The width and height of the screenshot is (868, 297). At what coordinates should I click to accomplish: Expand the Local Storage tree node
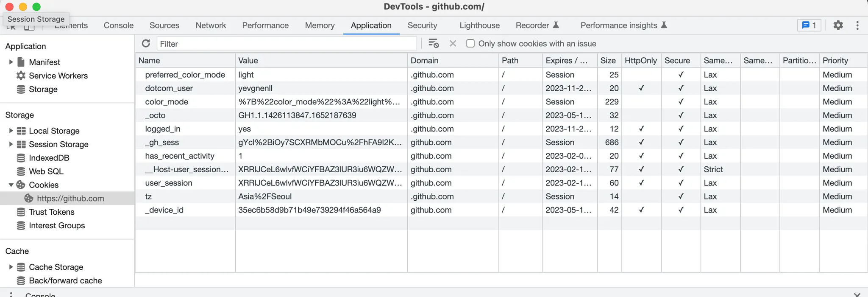tap(11, 131)
